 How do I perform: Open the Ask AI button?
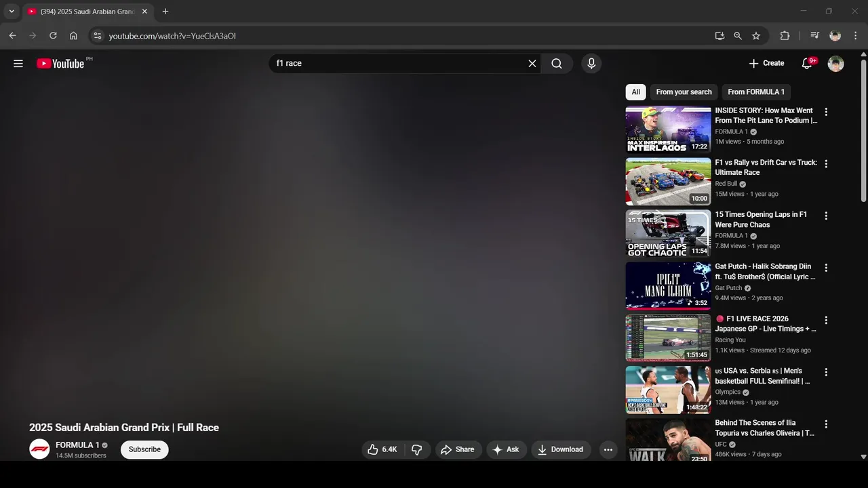coord(506,449)
